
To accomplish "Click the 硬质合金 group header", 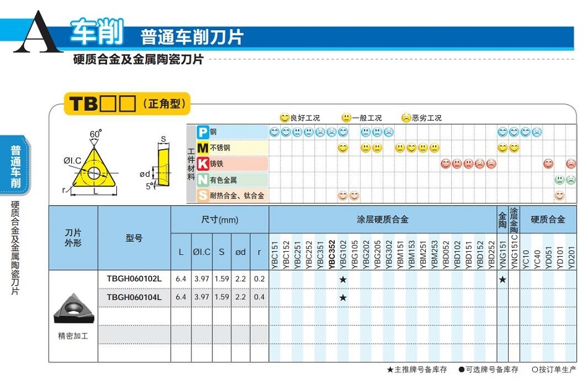I will tap(548, 220).
